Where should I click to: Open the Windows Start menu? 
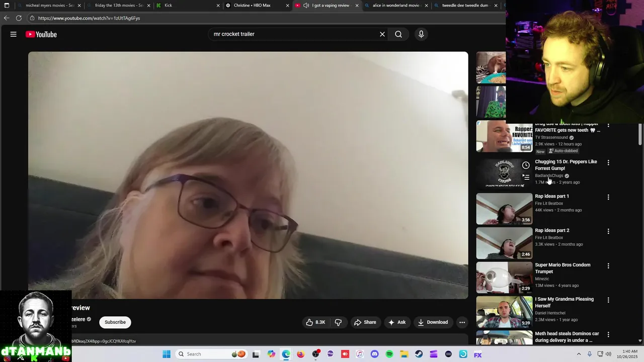(167, 354)
